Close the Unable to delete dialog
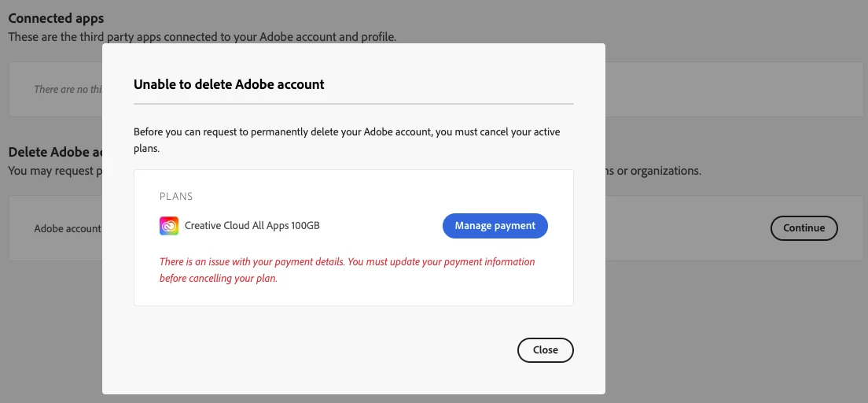 click(545, 350)
